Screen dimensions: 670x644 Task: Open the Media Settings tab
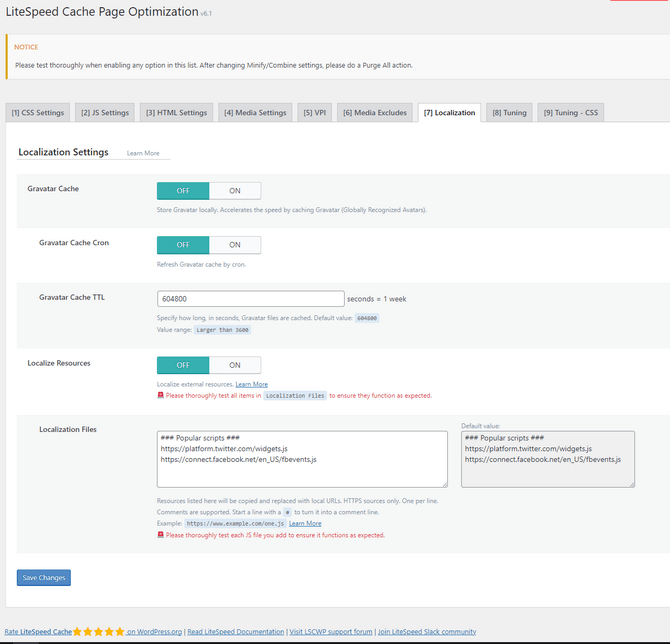point(255,113)
